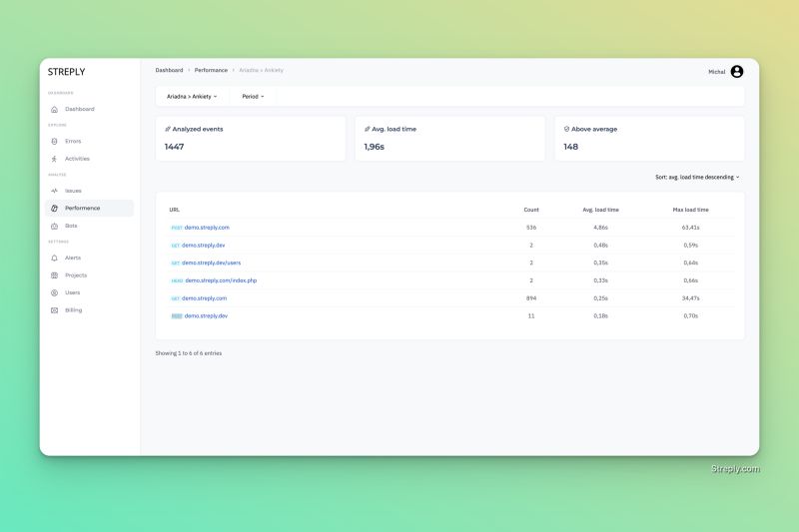Viewport: 799px width, 532px height.
Task: Click the Performance breadcrumb link
Action: pos(211,70)
